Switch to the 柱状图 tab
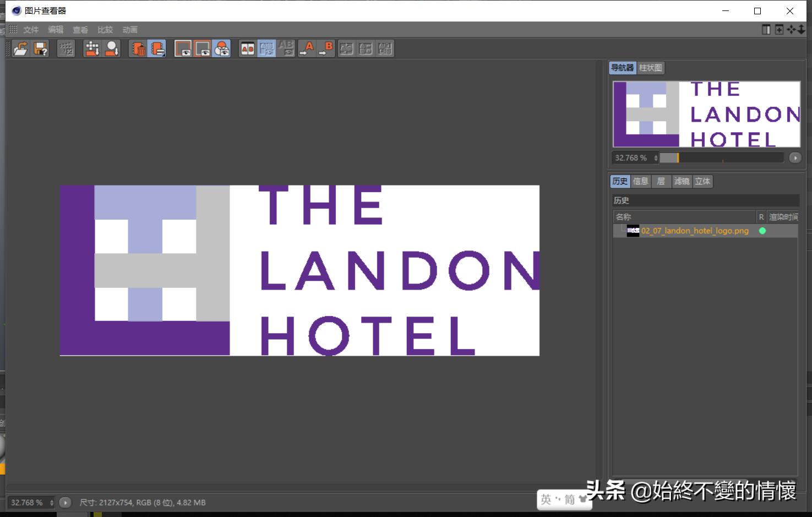 pyautogui.click(x=650, y=68)
